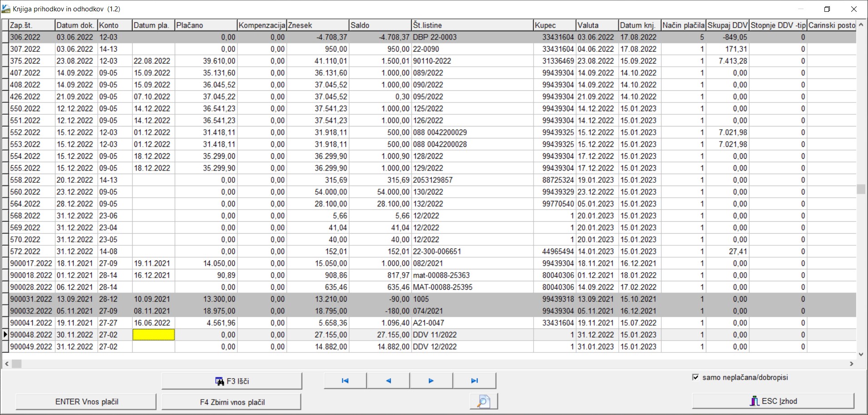Toggle the samo neplačana/dobropisi checkbox

(695, 377)
